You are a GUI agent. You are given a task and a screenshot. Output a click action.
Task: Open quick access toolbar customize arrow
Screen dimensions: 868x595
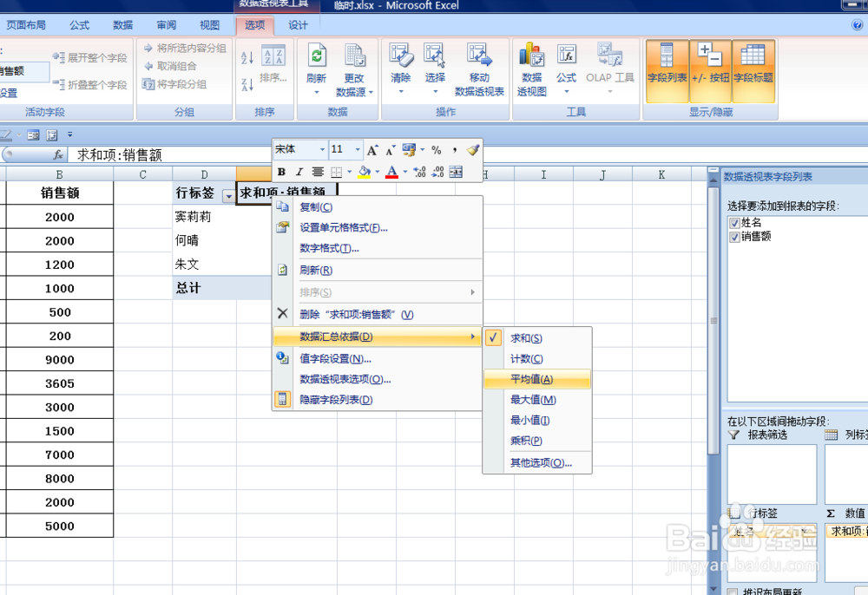point(69,134)
